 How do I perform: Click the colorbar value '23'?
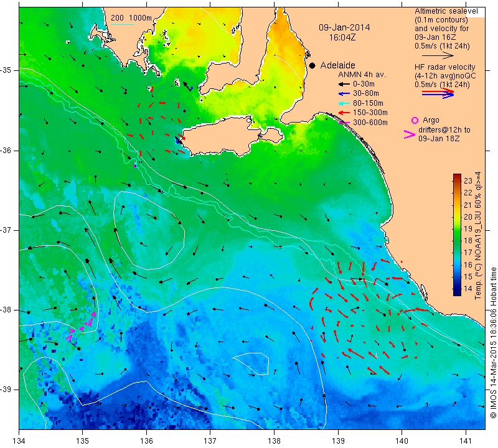[x=468, y=181]
